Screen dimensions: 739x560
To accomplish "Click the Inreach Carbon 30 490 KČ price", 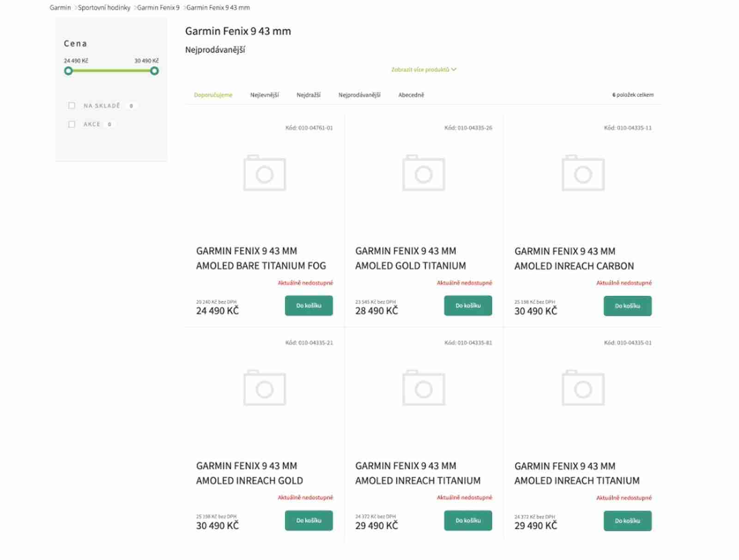I will pos(536,311).
